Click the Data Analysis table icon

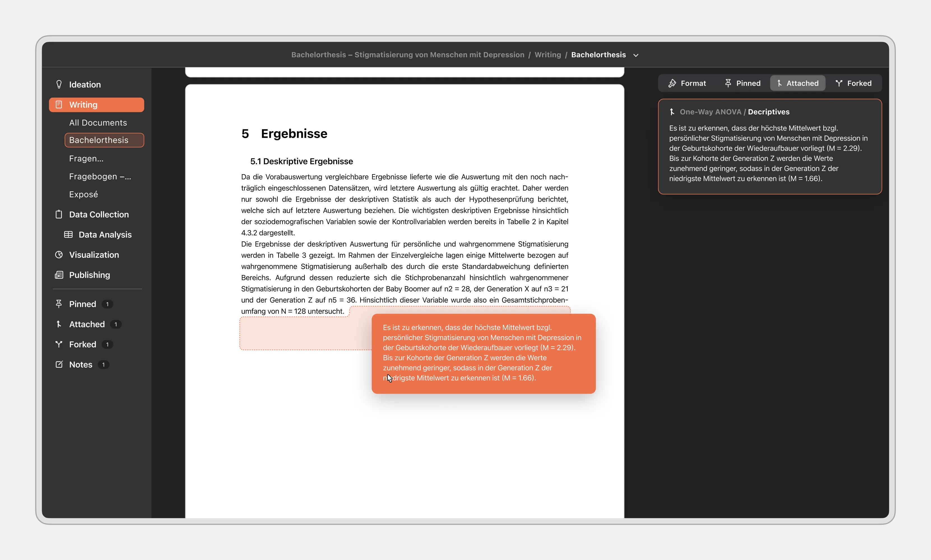[68, 234]
